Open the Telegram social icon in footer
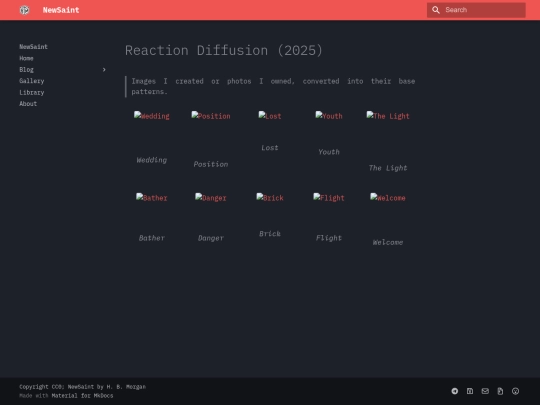The image size is (540, 405). (x=455, y=391)
